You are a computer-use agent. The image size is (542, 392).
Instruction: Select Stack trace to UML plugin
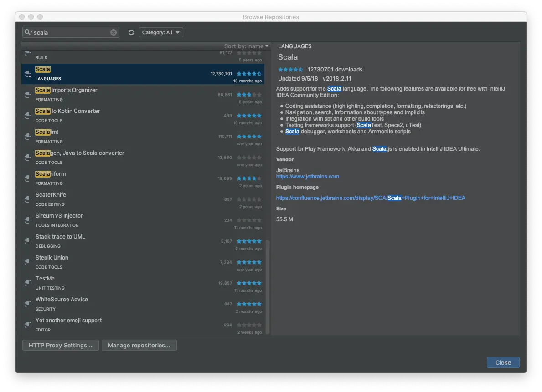coord(143,241)
